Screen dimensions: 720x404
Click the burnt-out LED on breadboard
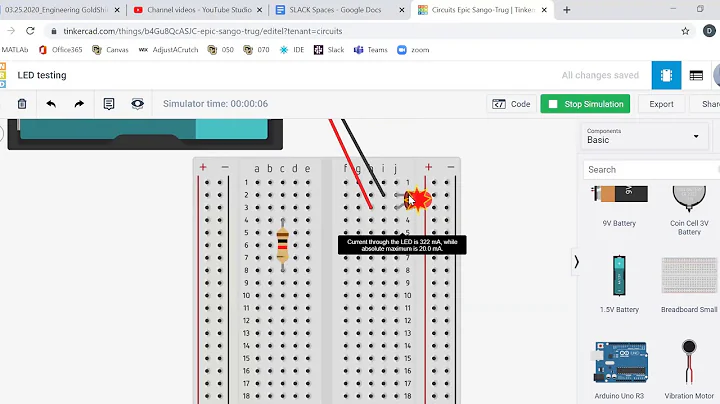tap(417, 200)
